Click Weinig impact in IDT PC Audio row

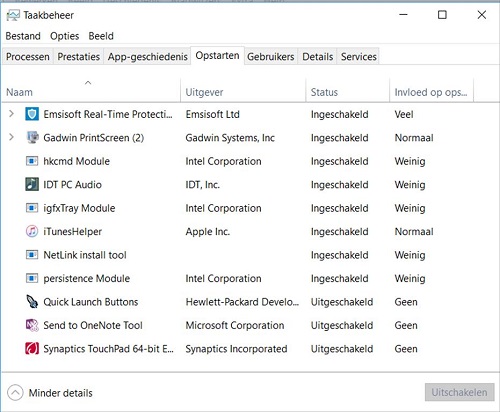pos(410,185)
